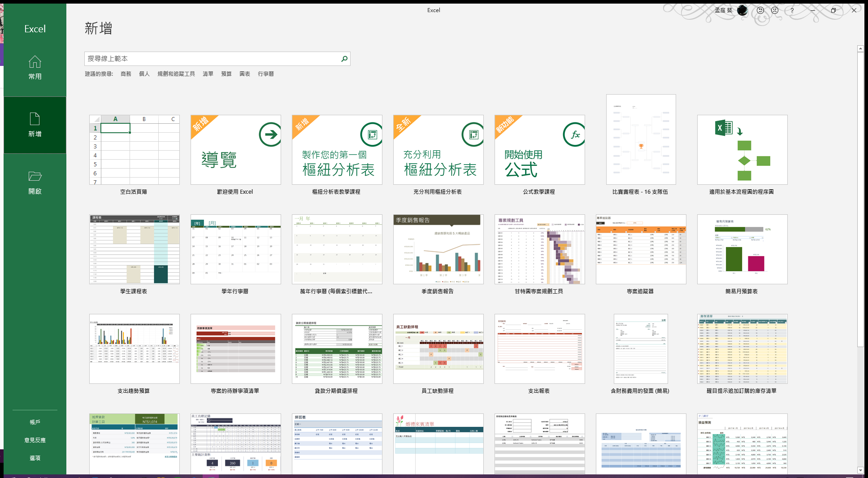This screenshot has height=478, width=868.
Task: Click the user account avatar
Action: (742, 10)
